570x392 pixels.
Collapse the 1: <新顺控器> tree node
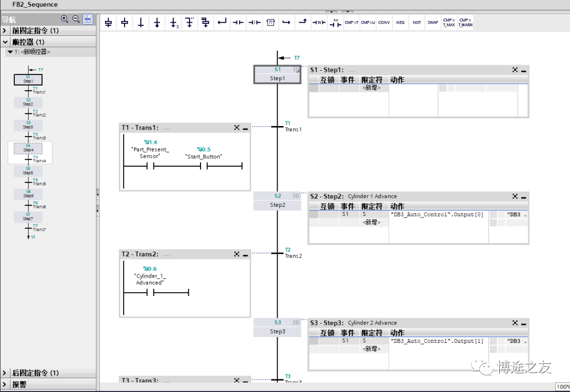pyautogui.click(x=10, y=52)
